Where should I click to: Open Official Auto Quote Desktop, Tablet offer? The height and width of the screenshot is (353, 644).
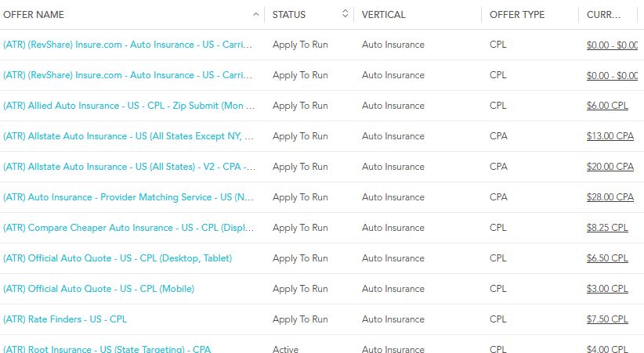click(x=118, y=258)
